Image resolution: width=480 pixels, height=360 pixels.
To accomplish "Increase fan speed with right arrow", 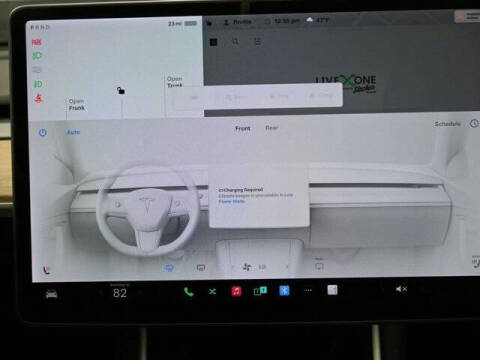I will pyautogui.click(x=287, y=266).
